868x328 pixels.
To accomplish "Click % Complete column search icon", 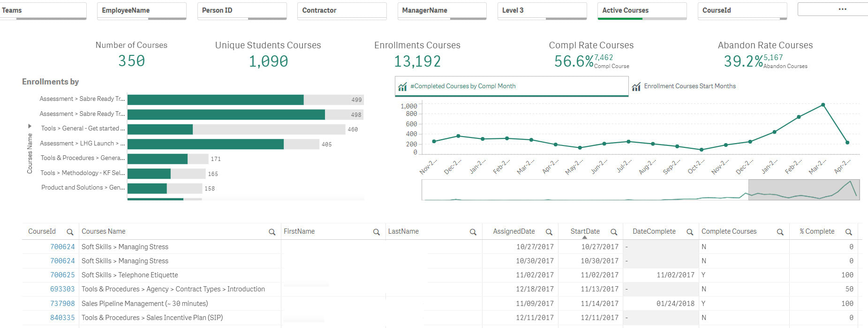I will pos(848,232).
